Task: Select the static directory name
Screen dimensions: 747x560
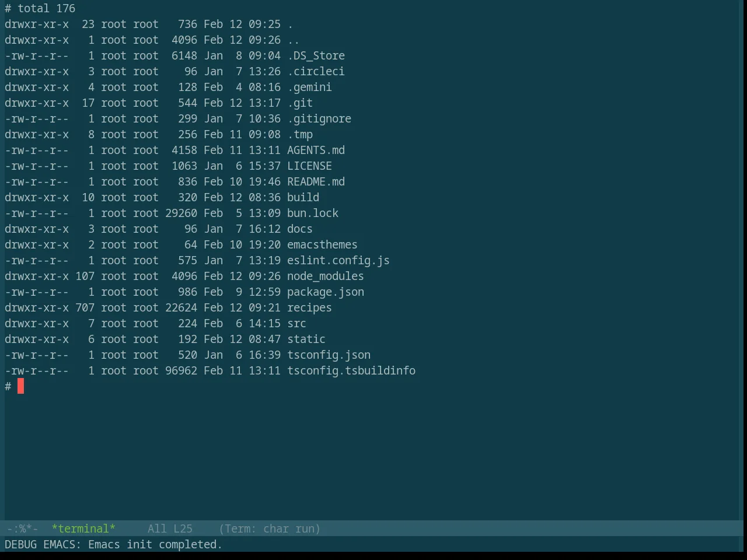Action: coord(306,339)
